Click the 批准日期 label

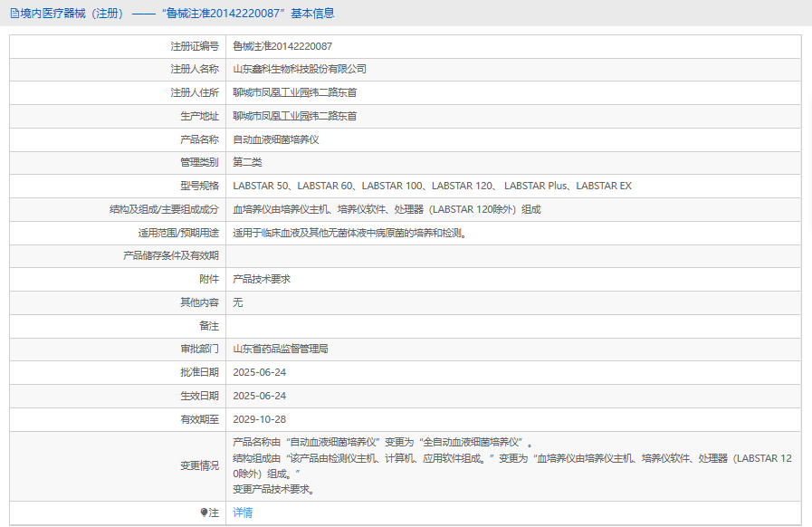[199, 372]
